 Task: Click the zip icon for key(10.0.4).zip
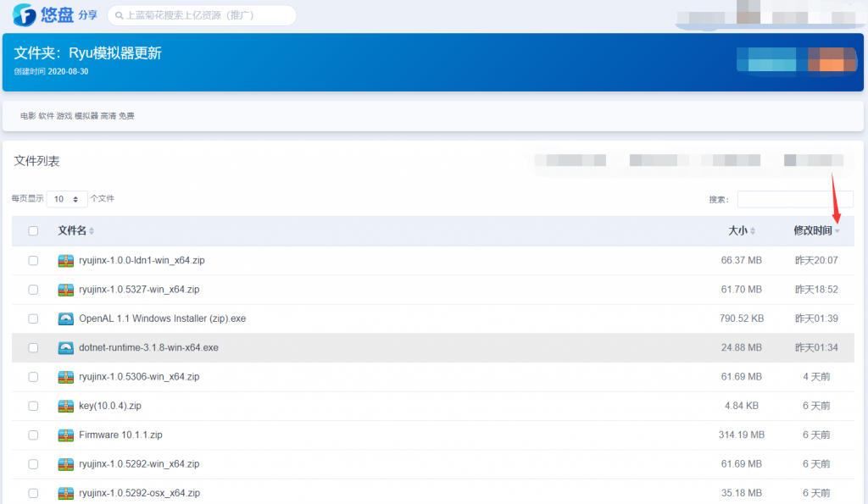[x=66, y=406]
